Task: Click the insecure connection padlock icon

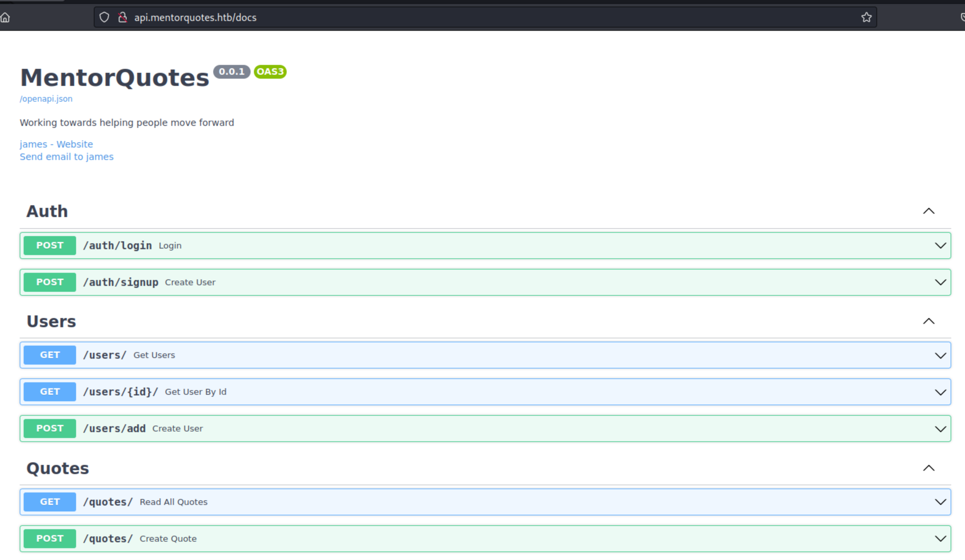Action: pyautogui.click(x=123, y=18)
